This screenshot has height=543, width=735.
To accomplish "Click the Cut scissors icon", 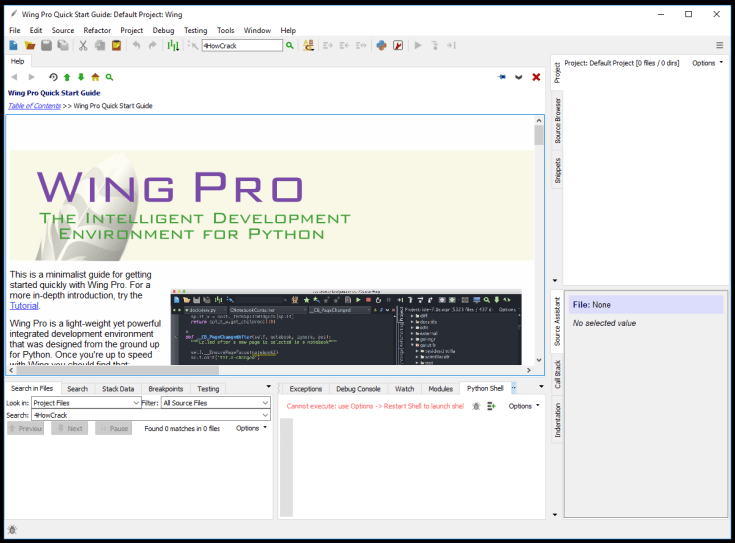I will (x=83, y=45).
